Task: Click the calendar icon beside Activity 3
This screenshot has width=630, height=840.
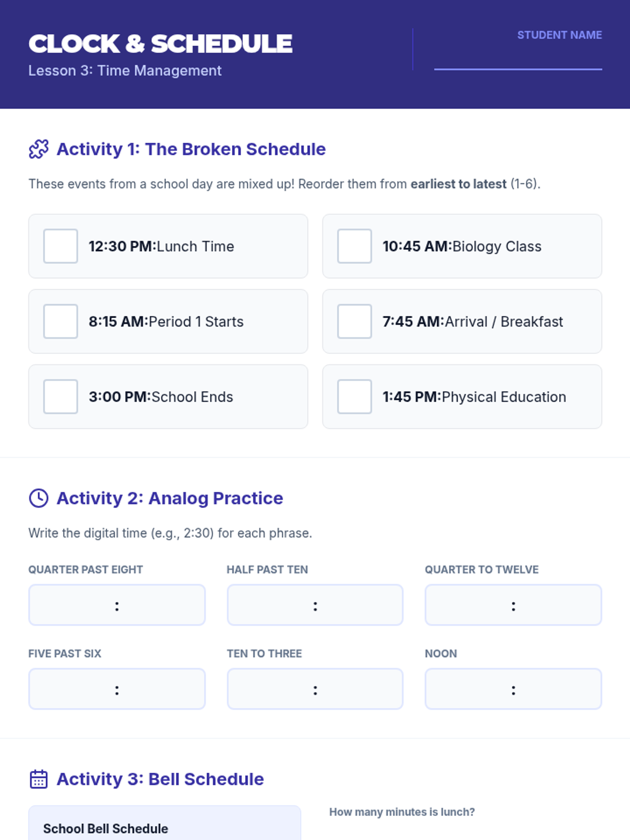Action: click(38, 779)
